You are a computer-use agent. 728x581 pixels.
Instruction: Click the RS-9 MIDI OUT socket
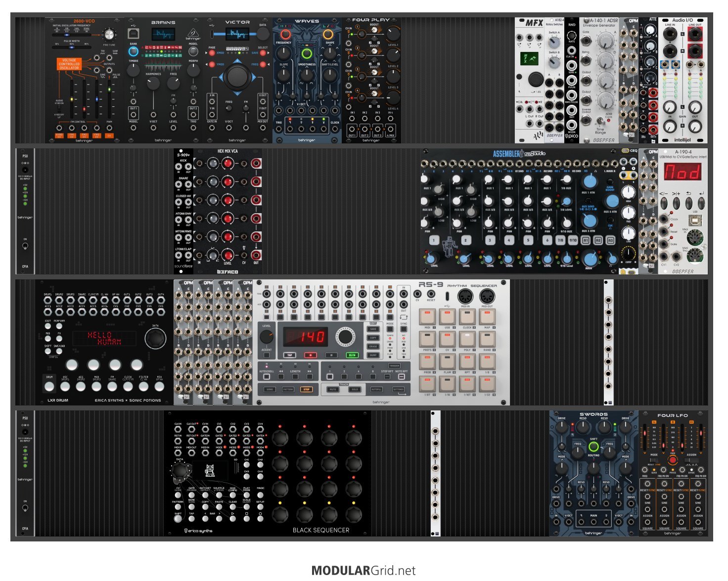487,297
